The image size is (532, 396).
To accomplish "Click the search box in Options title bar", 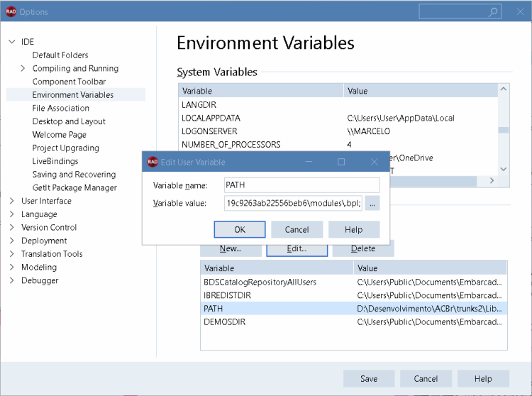I will tap(460, 12).
